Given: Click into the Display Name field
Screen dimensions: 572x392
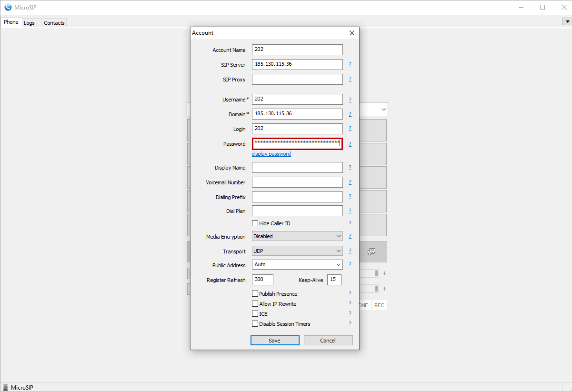Looking at the screenshot, I should coord(297,168).
